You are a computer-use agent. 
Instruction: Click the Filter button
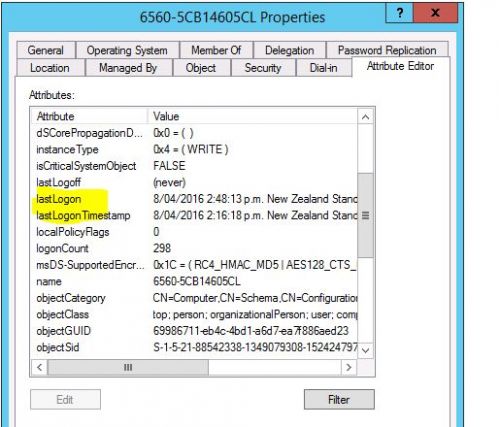point(339,399)
